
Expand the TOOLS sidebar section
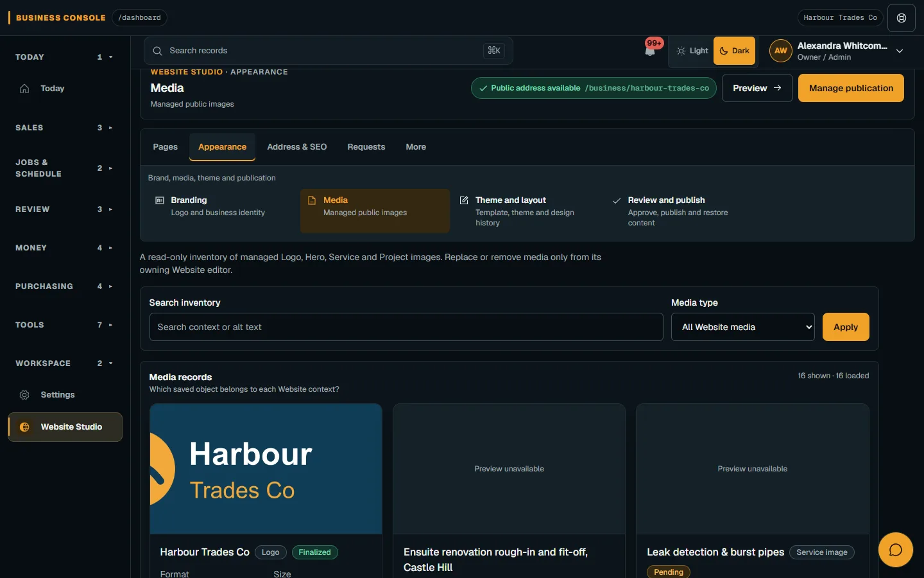[65, 325]
